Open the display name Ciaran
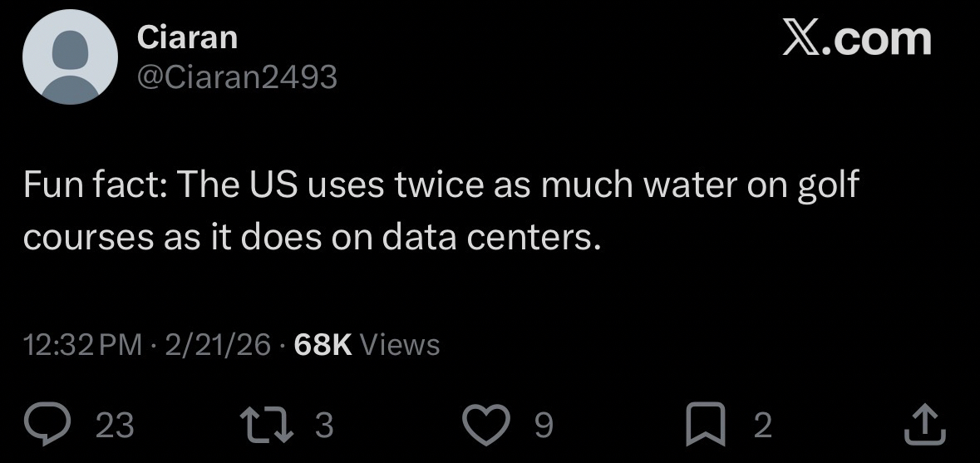The image size is (980, 463). click(187, 37)
